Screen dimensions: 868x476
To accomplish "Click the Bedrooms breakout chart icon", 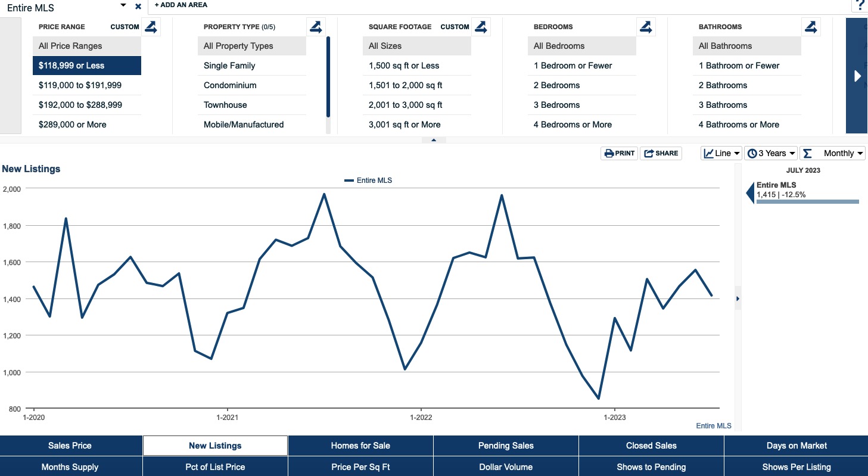I will point(646,27).
